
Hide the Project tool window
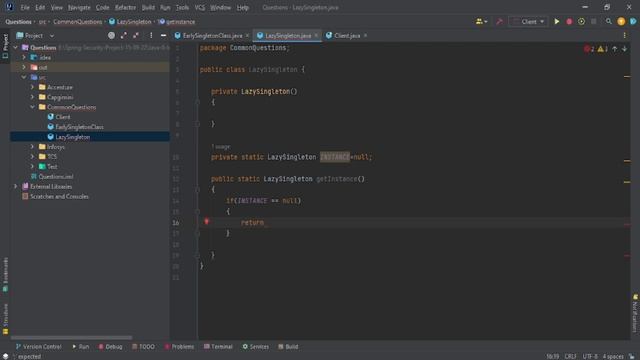coord(163,36)
